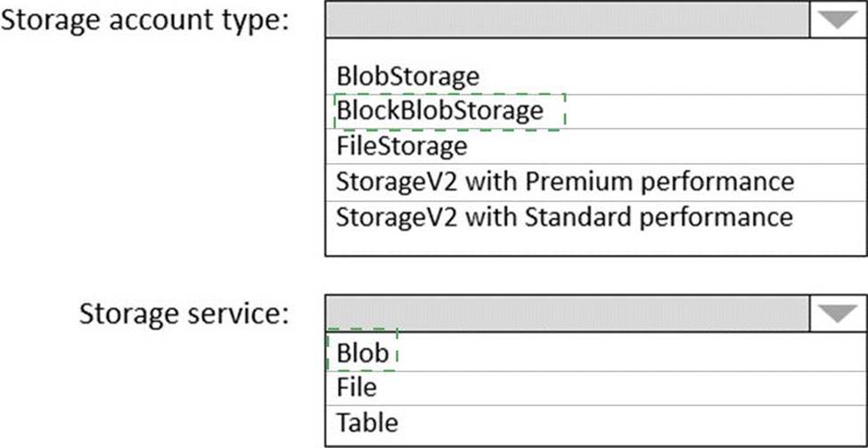This screenshot has height=448, width=868.
Task: Select the Table storage service option
Action: click(367, 421)
